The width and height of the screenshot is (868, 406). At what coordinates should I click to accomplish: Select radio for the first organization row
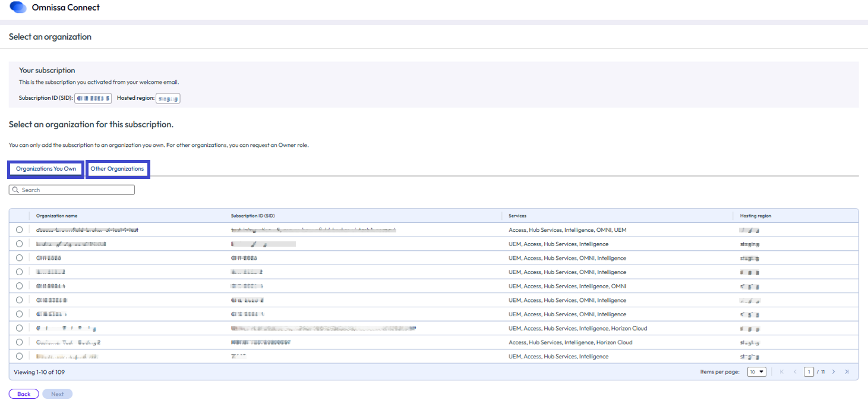coord(20,229)
